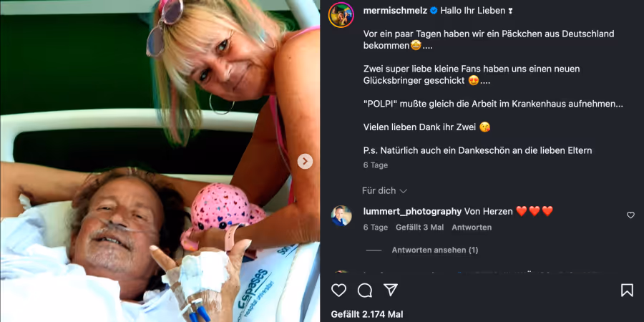Reply to comment using 'Antworten'
Screen dimensions: 644x322
472,228
